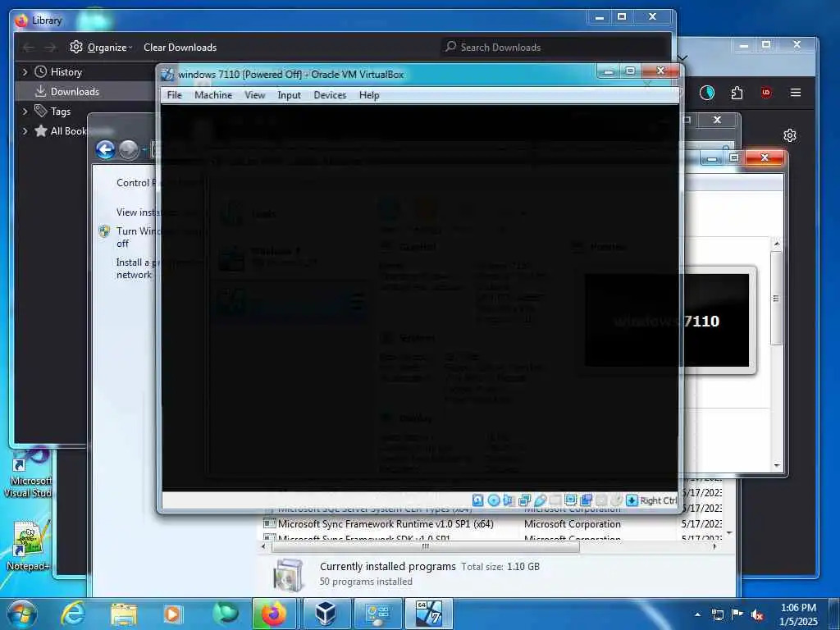Click the USB devices status icon
The image size is (840, 630).
[540, 500]
